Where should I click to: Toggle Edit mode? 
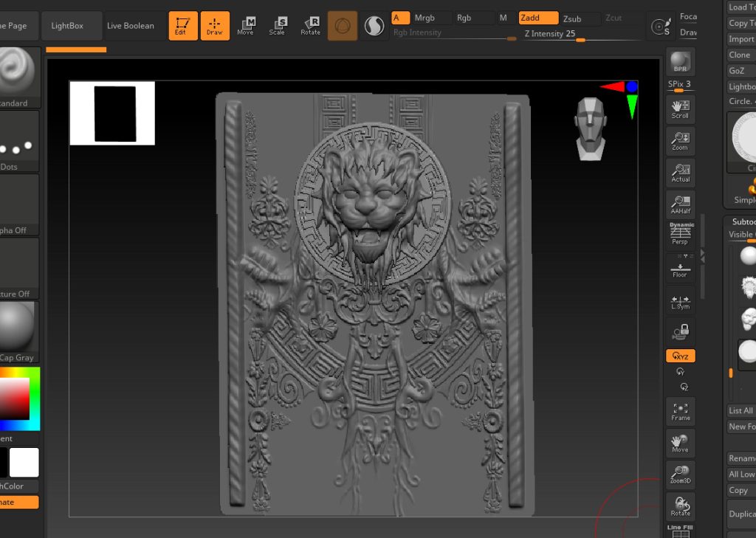[183, 26]
